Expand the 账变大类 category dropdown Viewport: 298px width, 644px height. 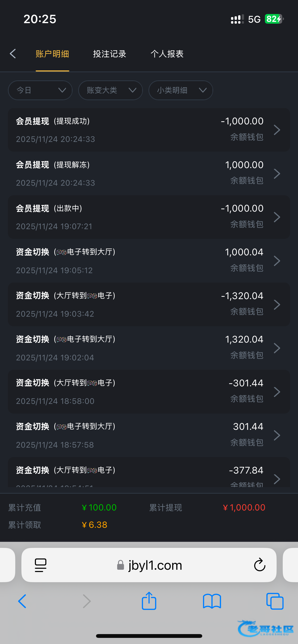pos(111,90)
